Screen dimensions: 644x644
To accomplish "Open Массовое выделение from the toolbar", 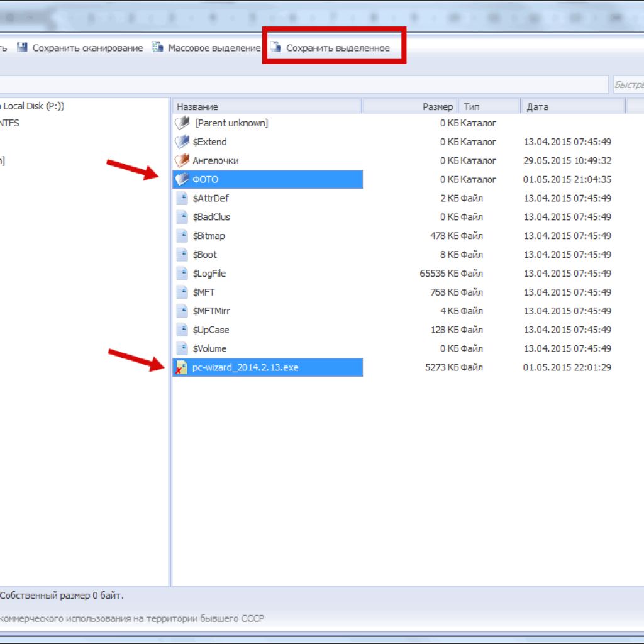I will click(x=214, y=48).
